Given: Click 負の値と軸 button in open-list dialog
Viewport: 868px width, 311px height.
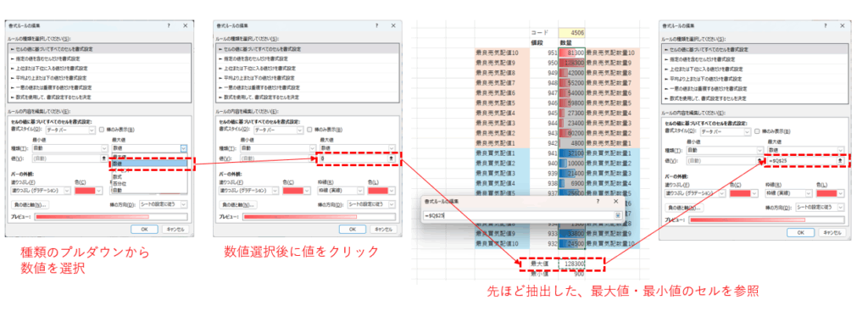Looking at the screenshot, I should pyautogui.click(x=30, y=204).
